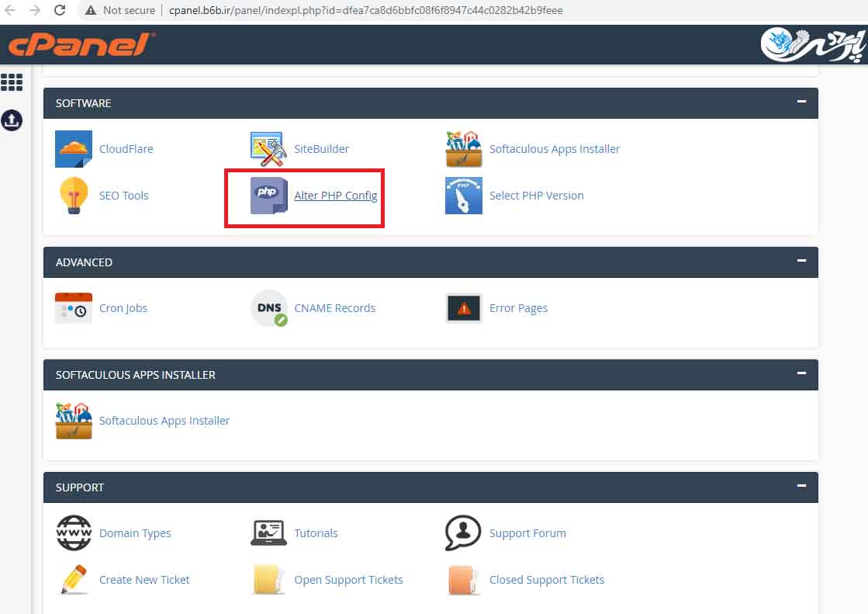Click the CNAME Records text link

pos(335,308)
